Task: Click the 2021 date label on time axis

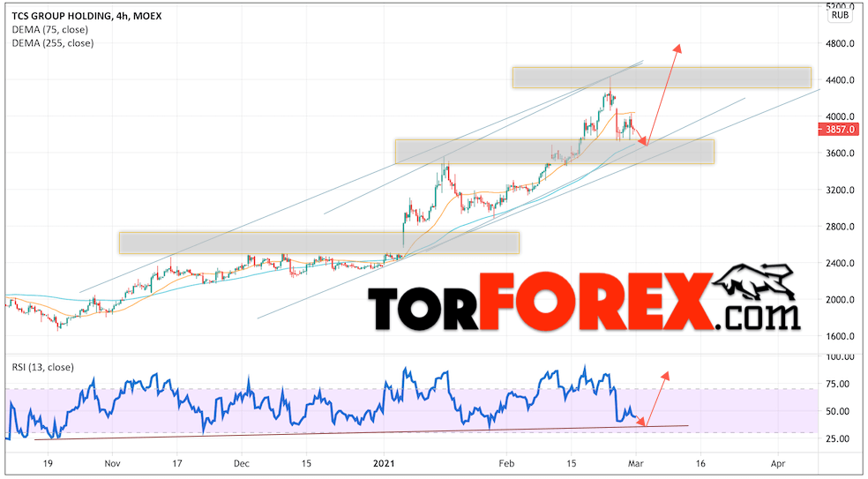Action: pyautogui.click(x=384, y=463)
